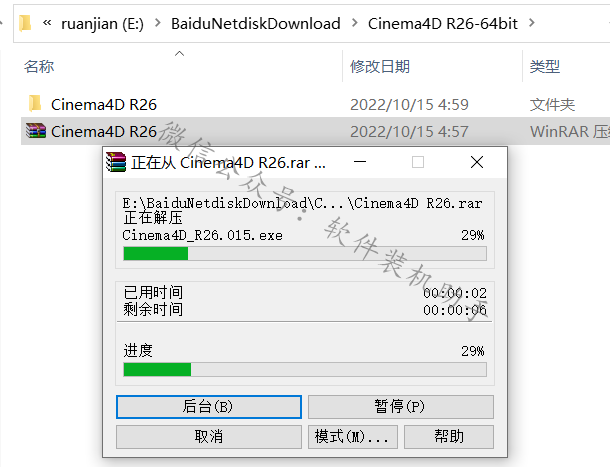610x467 pixels.
Task: Click the Cinema4D R26 folder icon
Action: [x=35, y=104]
